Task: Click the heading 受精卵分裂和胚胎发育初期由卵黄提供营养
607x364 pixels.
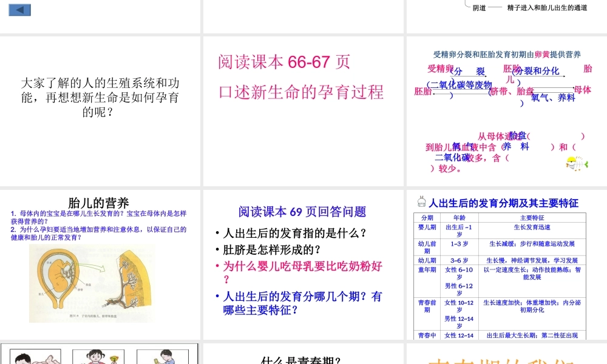Action: pyautogui.click(x=507, y=55)
